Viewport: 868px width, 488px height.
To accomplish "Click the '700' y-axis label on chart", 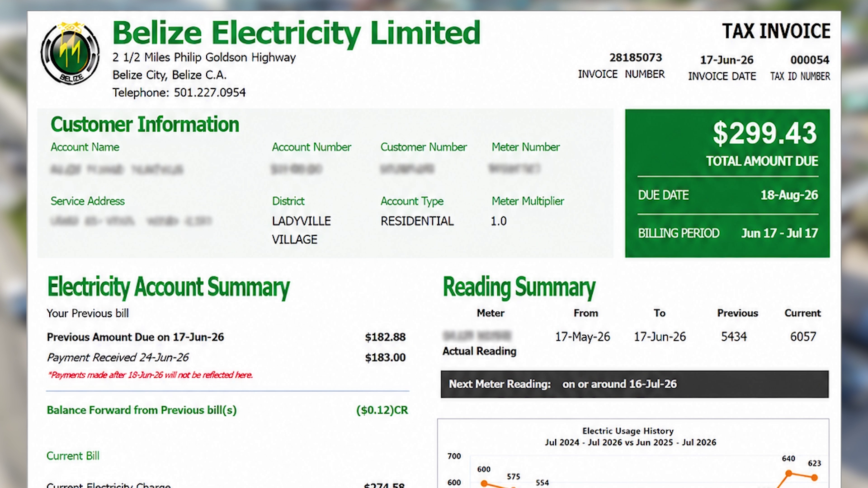I will 454,456.
